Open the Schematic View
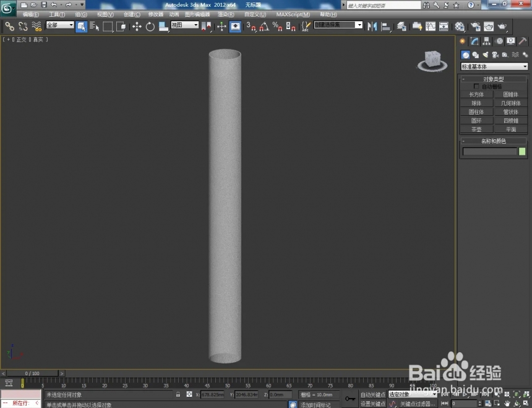 click(444, 27)
